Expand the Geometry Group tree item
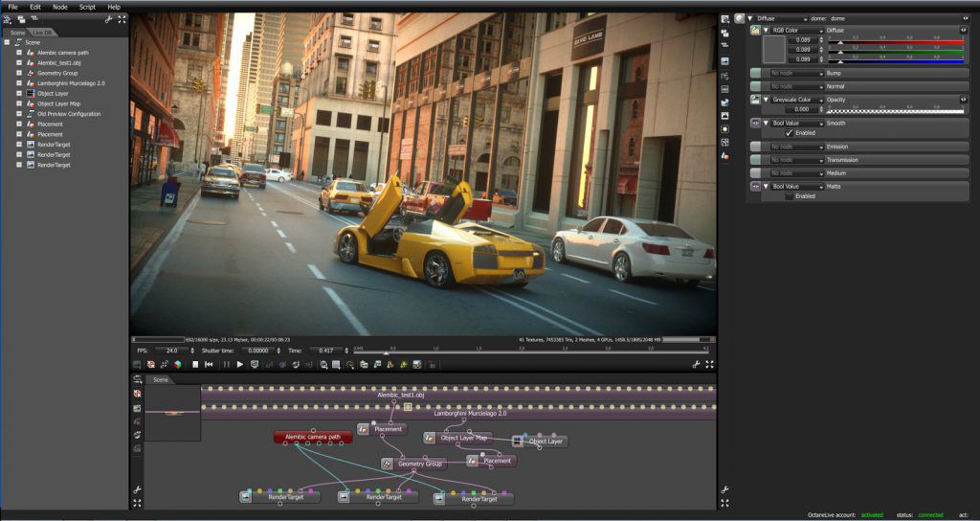This screenshot has width=980, height=521. [19, 73]
